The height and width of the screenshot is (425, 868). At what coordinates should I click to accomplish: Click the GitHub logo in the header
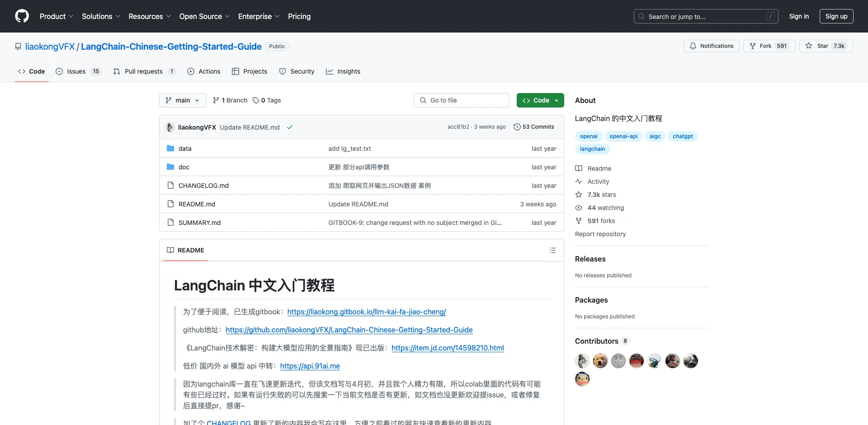click(22, 16)
